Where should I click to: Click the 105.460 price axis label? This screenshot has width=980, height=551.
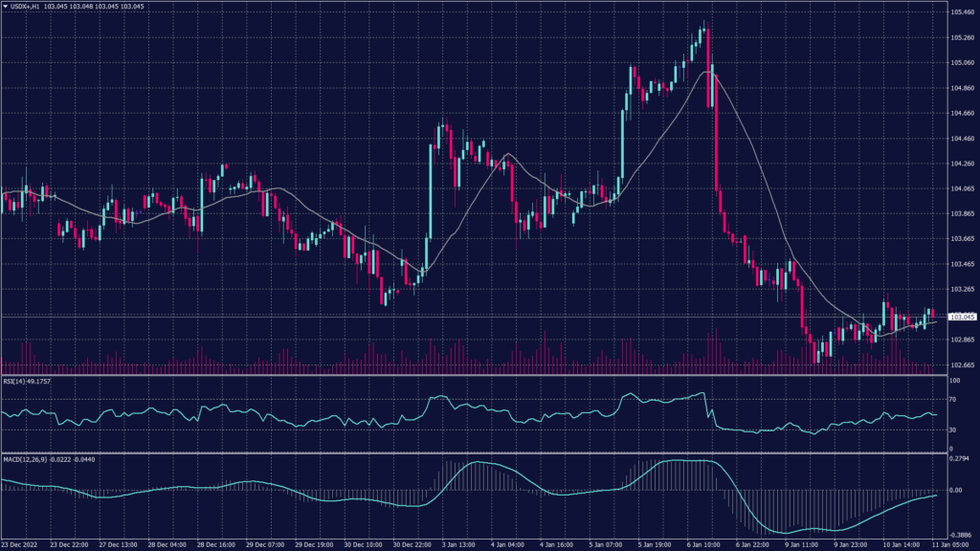961,12
